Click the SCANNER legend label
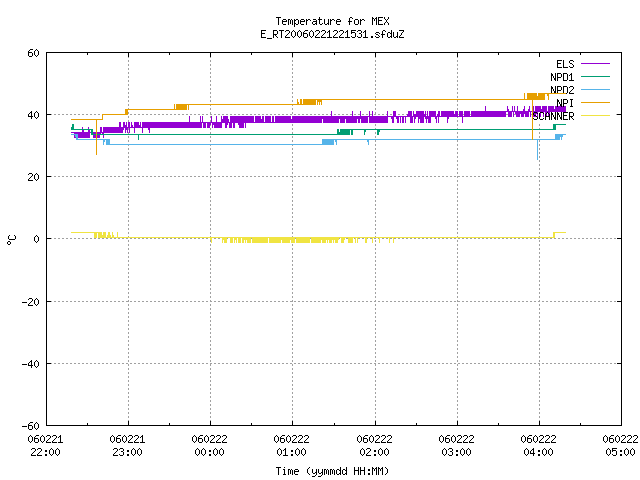The width and height of the screenshot is (640, 480). [553, 116]
